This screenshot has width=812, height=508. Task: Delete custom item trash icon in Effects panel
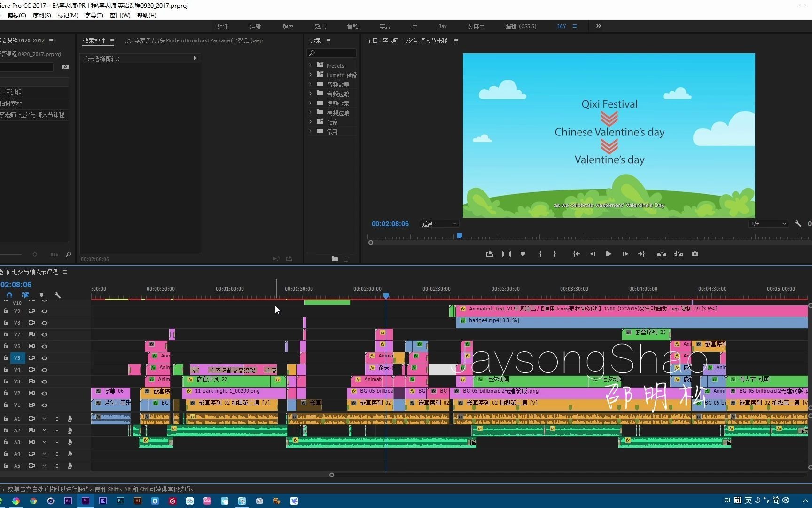pyautogui.click(x=346, y=259)
